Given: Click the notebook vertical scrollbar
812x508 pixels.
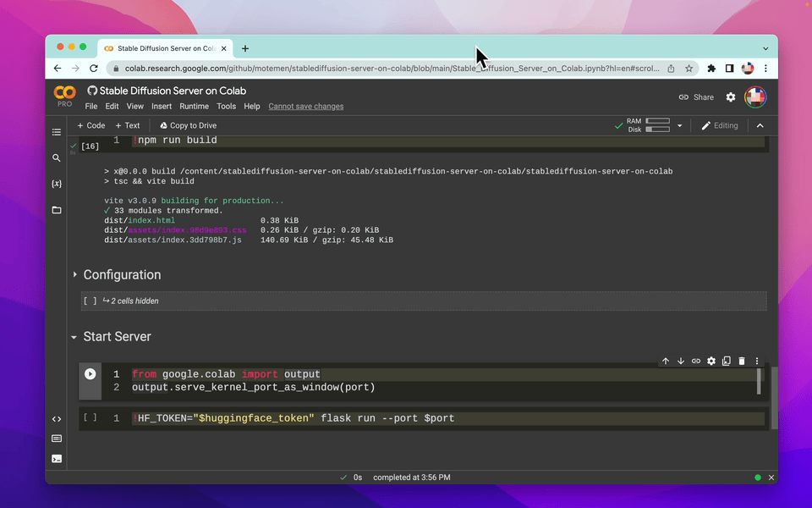Looking at the screenshot, I should tap(774, 398).
